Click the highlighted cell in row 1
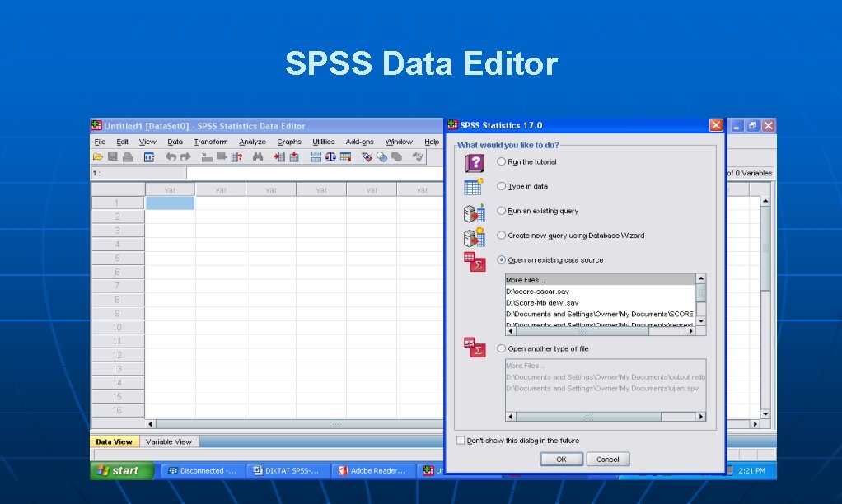This screenshot has height=504, width=842. pyautogui.click(x=171, y=203)
